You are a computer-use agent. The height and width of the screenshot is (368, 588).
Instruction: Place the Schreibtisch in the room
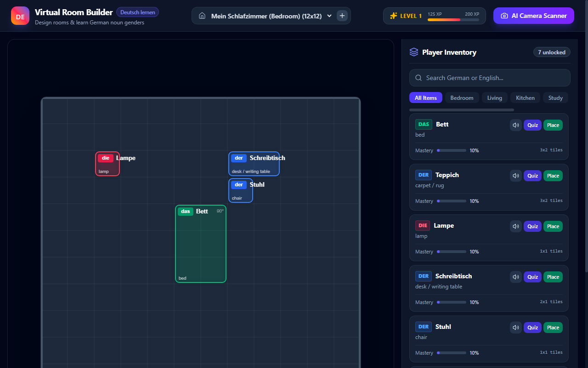pyautogui.click(x=553, y=277)
